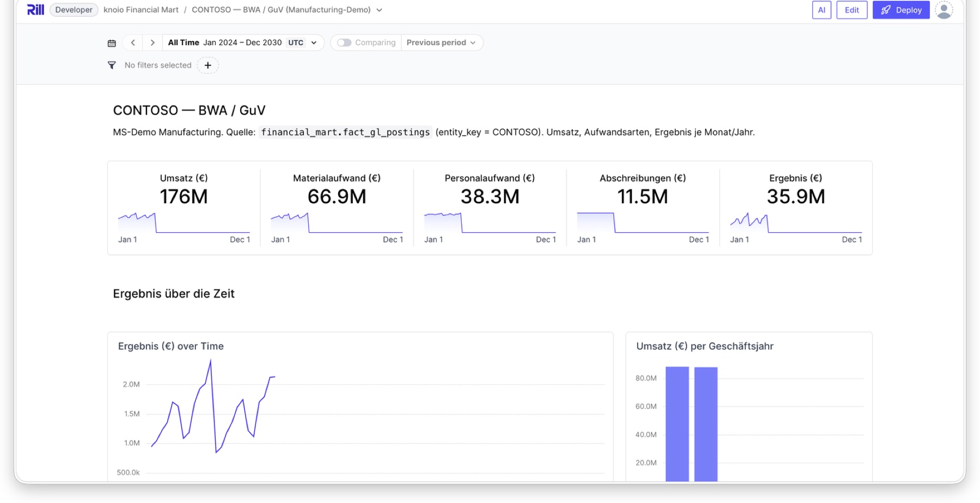
Task: Select the Umsatz (€) 176M card
Action: (184, 208)
